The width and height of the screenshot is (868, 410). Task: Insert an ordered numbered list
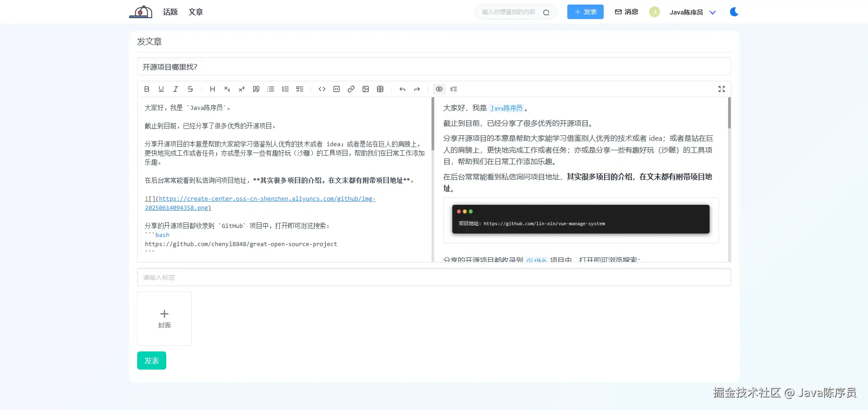[285, 89]
